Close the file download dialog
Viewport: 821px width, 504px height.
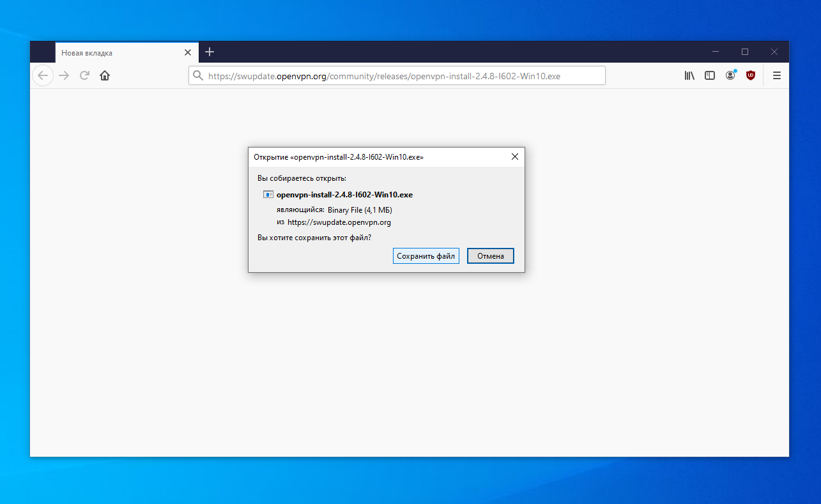(515, 157)
